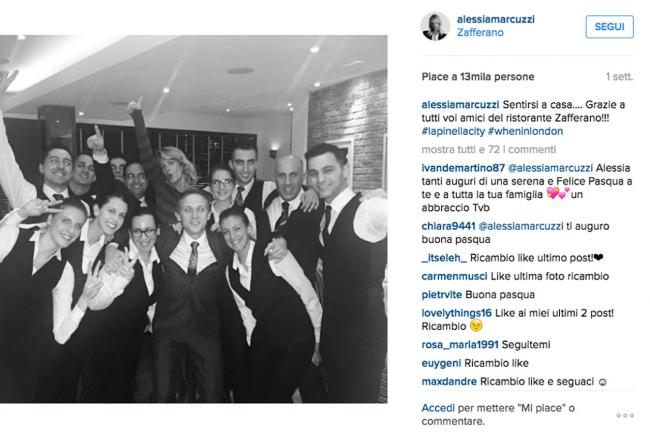This screenshot has width=650, height=438.
Task: Open chiara9441 commenter profile
Action: coord(448,226)
